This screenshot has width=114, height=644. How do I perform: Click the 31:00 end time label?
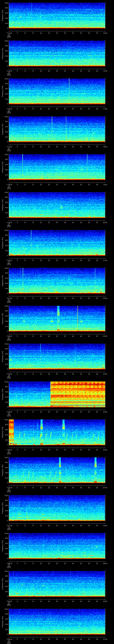pos(105,639)
